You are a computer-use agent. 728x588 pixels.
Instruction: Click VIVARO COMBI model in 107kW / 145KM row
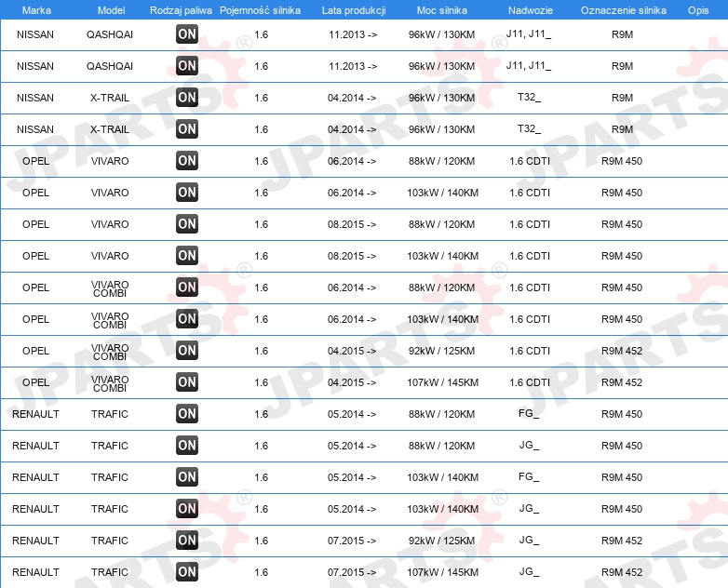click(x=110, y=383)
